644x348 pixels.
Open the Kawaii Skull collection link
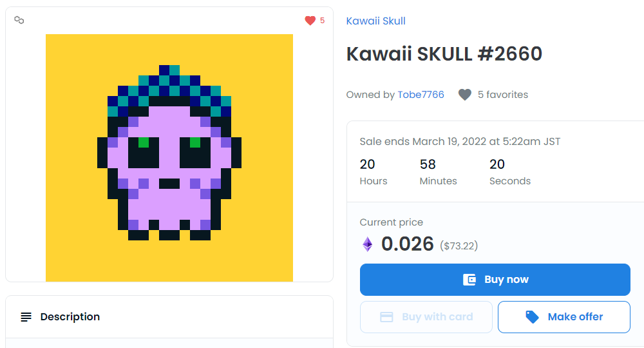(x=376, y=21)
